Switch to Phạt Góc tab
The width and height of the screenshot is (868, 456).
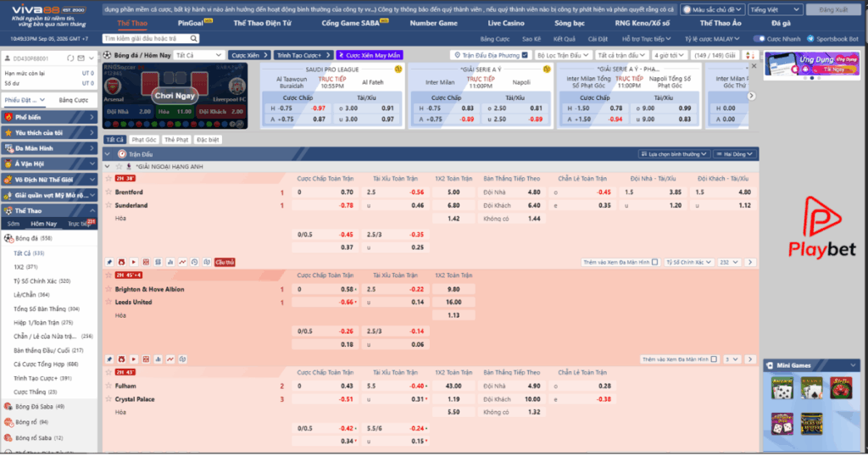click(x=144, y=140)
